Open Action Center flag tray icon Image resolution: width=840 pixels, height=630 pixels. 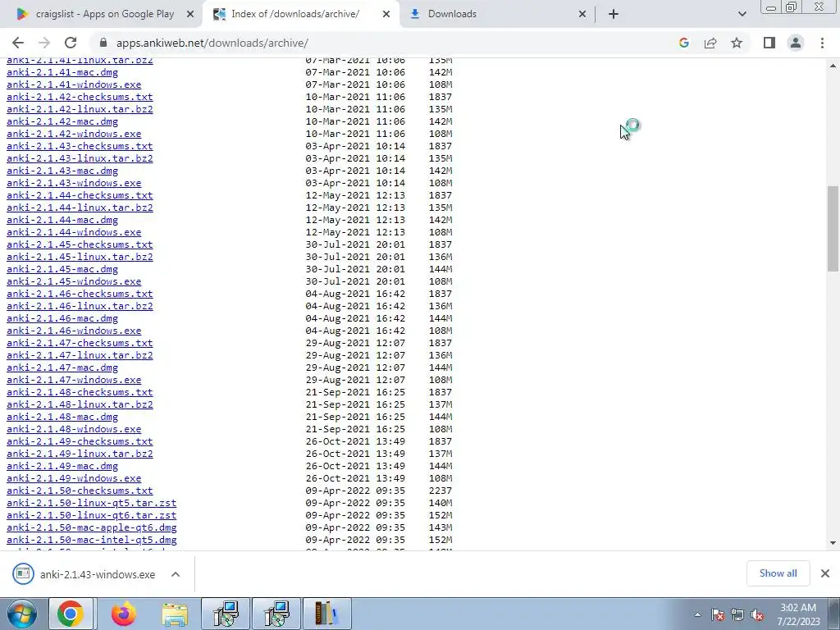pyautogui.click(x=718, y=614)
